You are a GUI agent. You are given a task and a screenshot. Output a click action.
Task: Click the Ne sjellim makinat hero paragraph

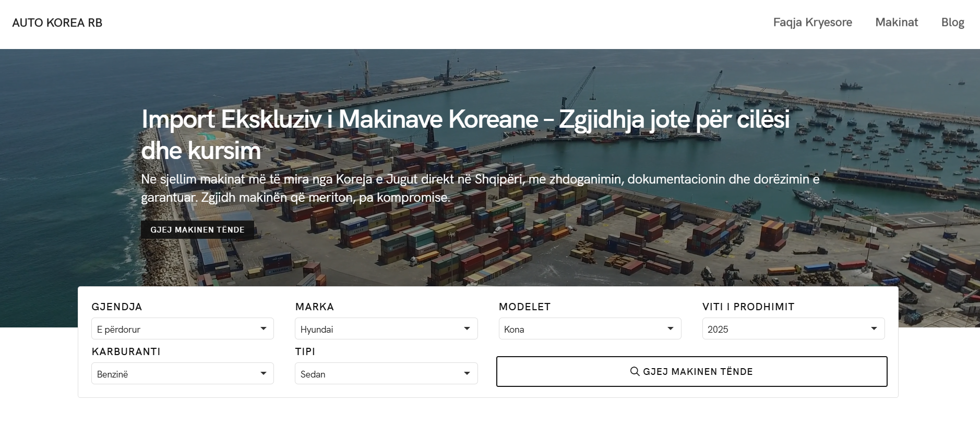480,188
